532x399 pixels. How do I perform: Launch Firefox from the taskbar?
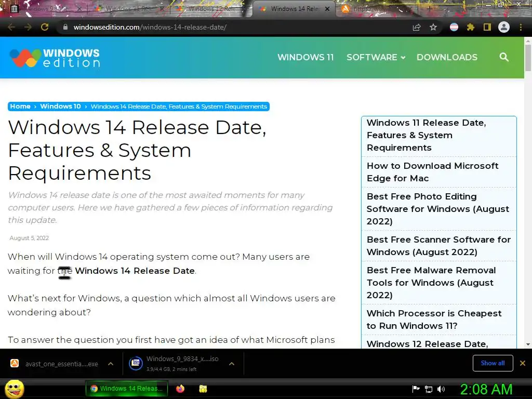180,389
